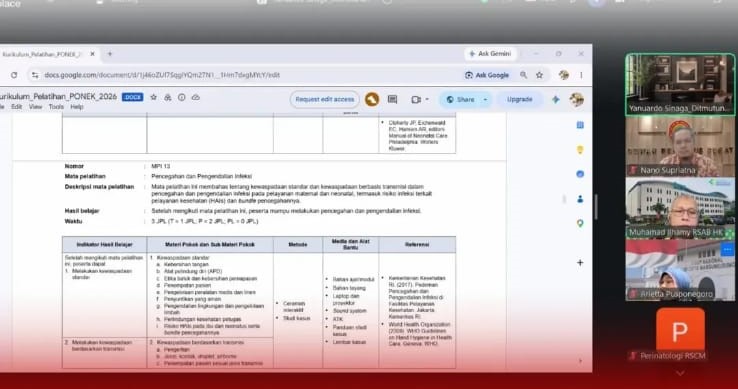Click the Upgrade button
Screen dimensions: 738x389
click(x=520, y=99)
